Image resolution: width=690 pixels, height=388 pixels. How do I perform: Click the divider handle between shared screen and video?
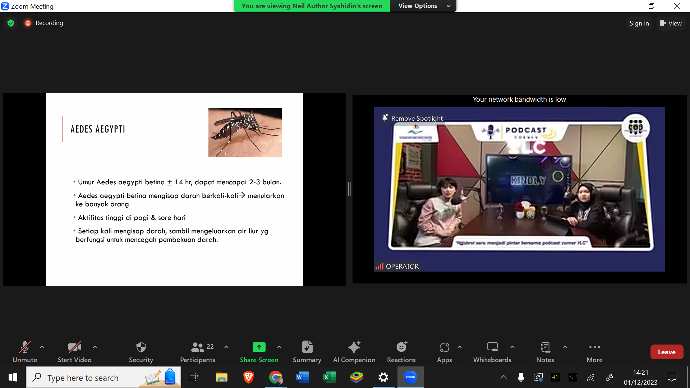[x=349, y=189]
